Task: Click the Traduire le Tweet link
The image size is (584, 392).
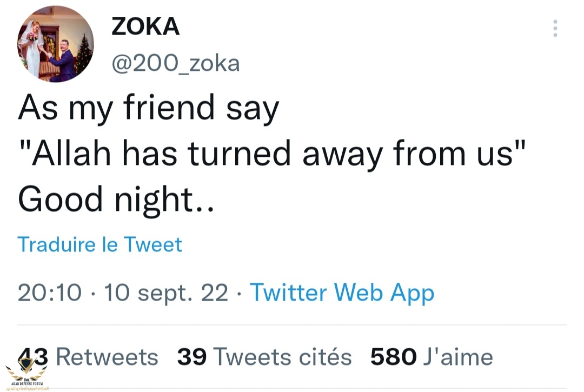Action: point(100,245)
